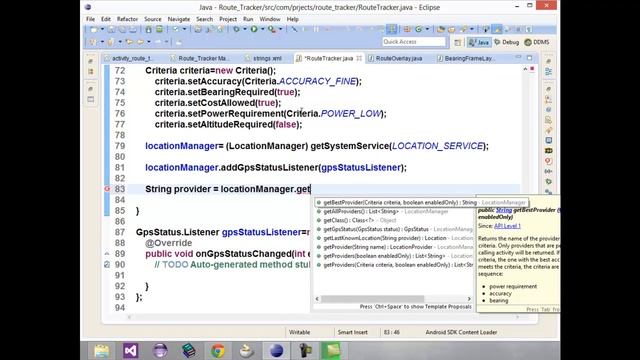Click the task marker on line 90
640x360 pixels.
tap(107, 264)
